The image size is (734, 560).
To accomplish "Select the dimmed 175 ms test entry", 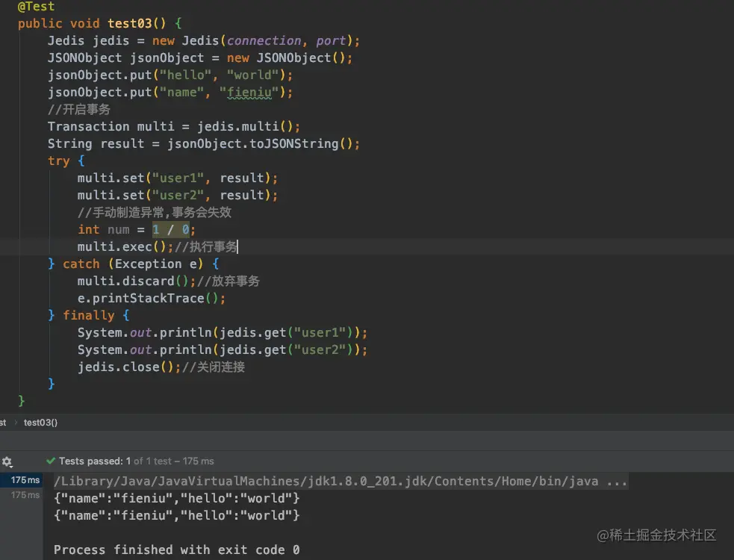I will (25, 495).
